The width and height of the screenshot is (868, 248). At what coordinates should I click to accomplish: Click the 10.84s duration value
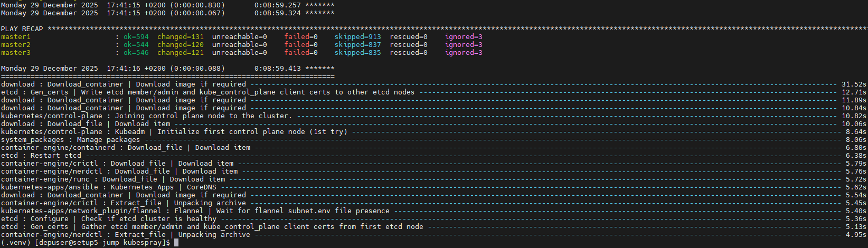click(x=854, y=108)
